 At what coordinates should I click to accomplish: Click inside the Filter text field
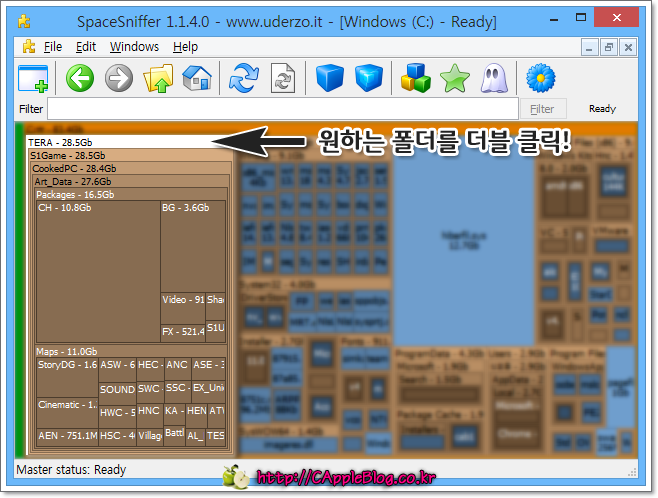point(283,109)
